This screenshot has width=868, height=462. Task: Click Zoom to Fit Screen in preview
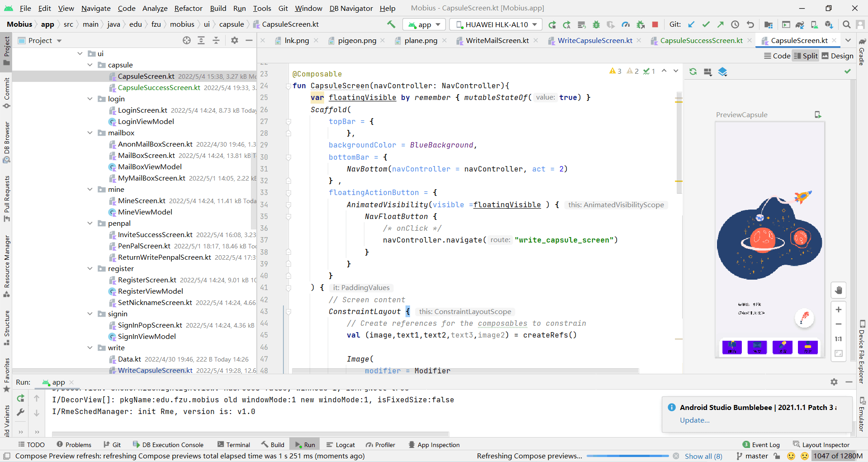point(839,353)
